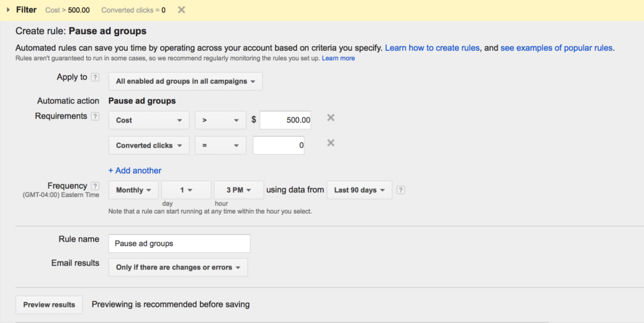Expand the Filter disclosure triangle
Viewport: 644px width, 323px height.
point(8,10)
